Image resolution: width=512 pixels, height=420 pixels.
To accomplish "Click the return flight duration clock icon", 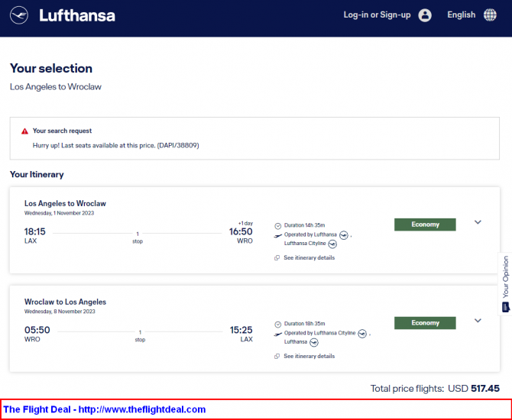I will click(x=278, y=325).
